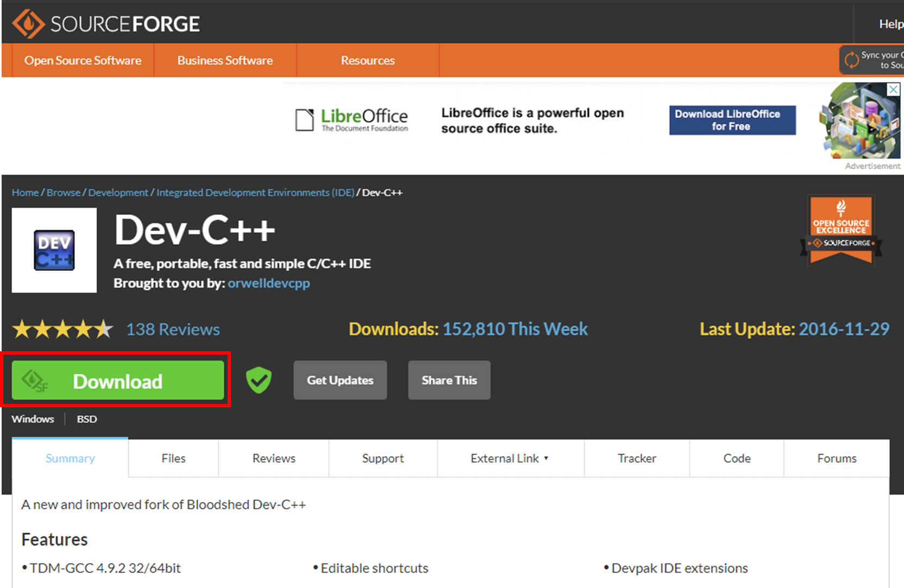
Task: Click the Open Source Excellence badge
Action: point(841,230)
